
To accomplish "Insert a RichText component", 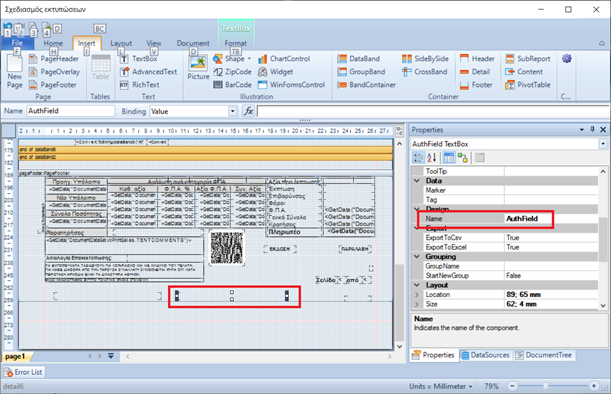I will [x=140, y=85].
